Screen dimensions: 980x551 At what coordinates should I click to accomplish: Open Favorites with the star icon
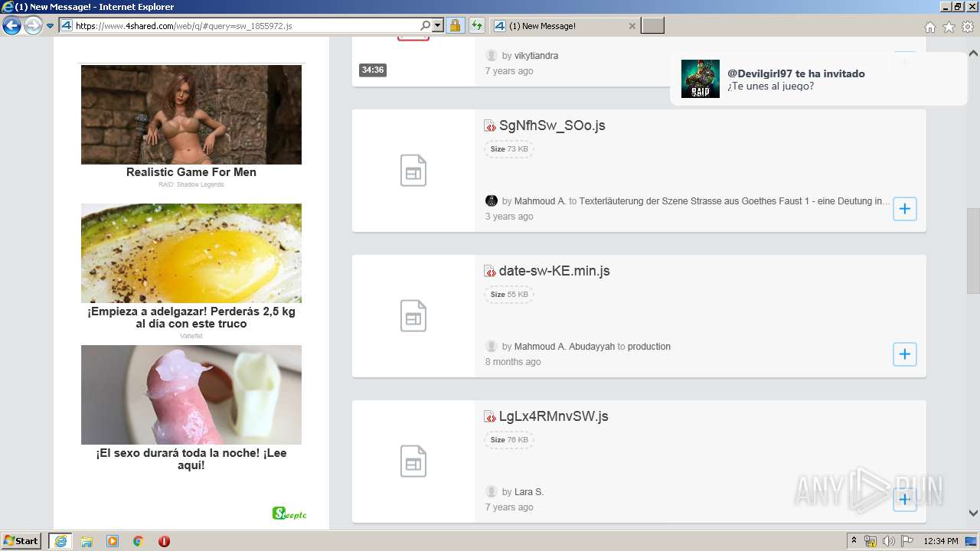pyautogui.click(x=949, y=27)
